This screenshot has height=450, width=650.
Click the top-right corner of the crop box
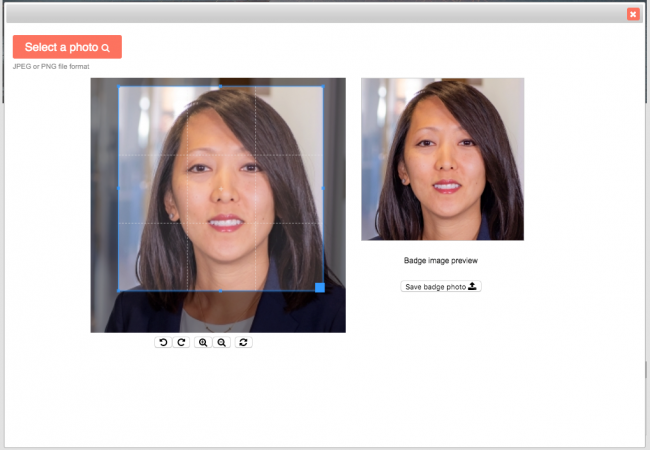pos(323,86)
